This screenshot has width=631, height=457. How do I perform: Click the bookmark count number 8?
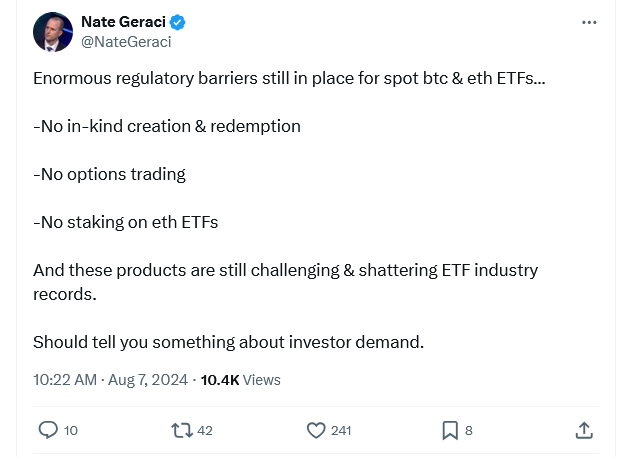(x=469, y=430)
